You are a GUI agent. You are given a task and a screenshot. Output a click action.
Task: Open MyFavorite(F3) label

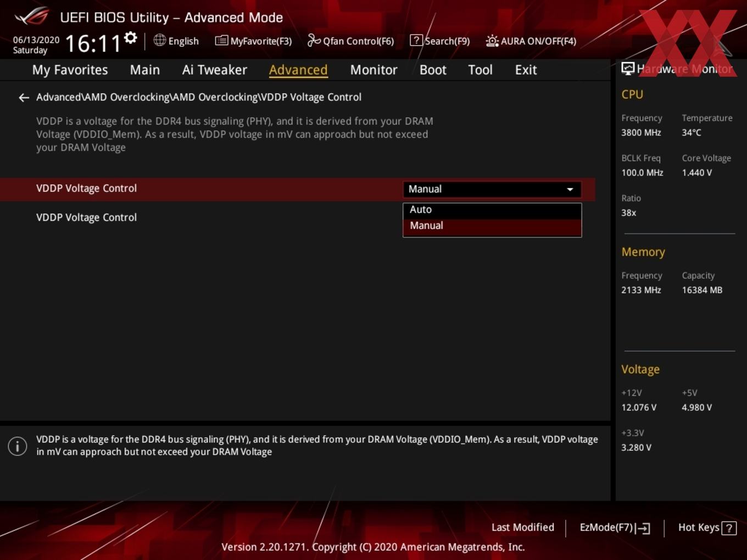click(261, 41)
